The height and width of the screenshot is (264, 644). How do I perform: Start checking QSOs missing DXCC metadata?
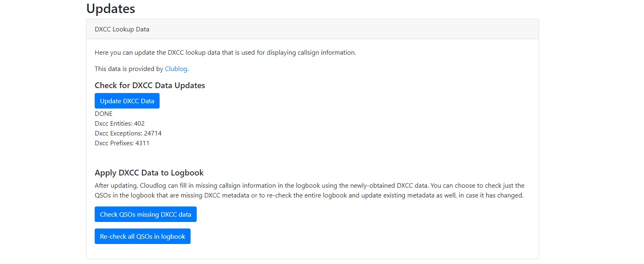pyautogui.click(x=145, y=214)
